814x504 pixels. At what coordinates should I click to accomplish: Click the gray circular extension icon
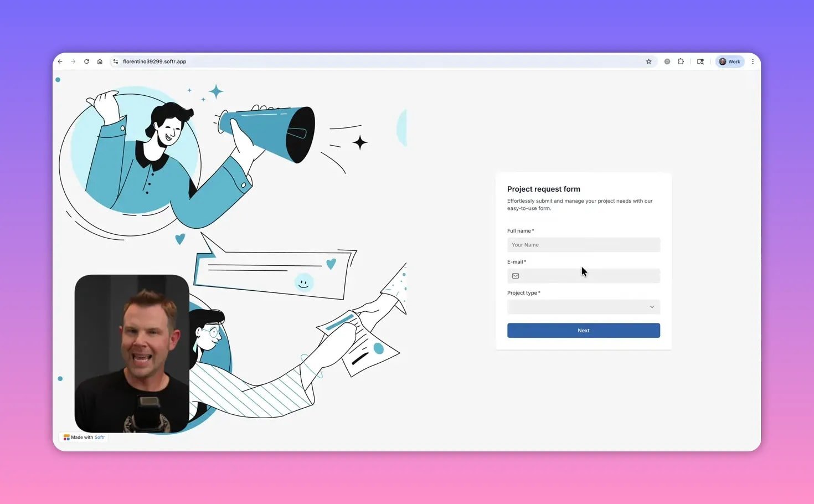pyautogui.click(x=667, y=61)
